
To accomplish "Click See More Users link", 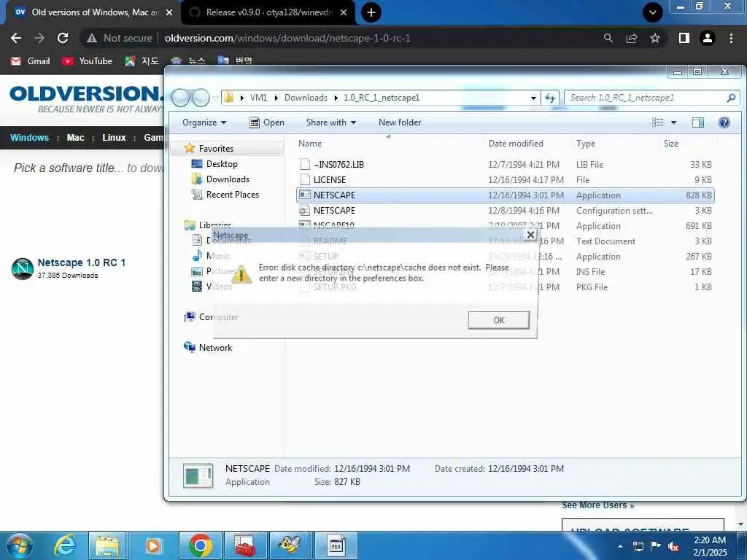I will pos(598,505).
